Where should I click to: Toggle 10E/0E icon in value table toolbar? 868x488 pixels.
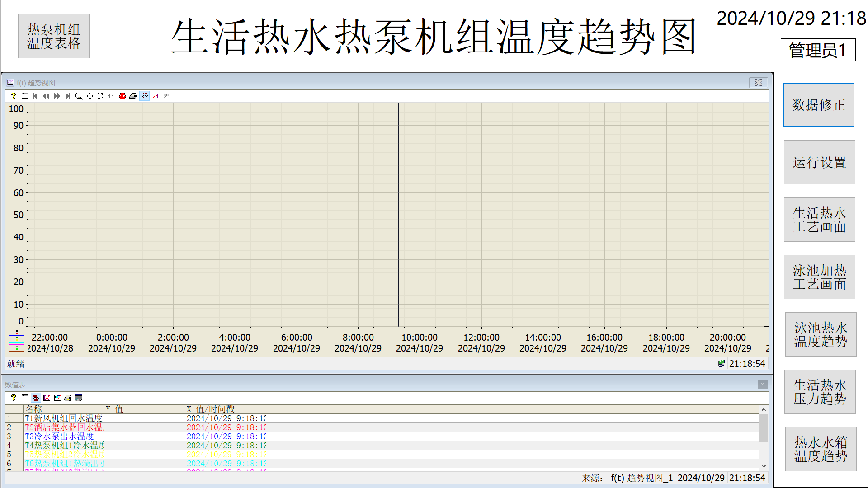pos(36,398)
